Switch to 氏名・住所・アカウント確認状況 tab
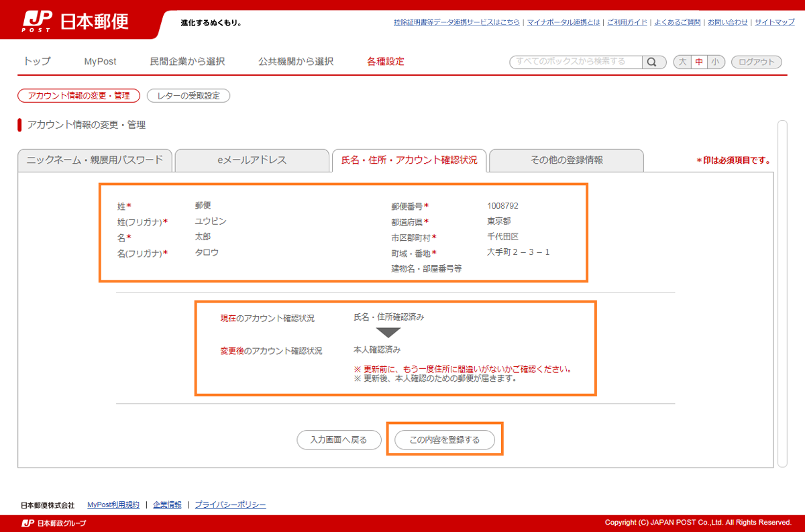This screenshot has width=805, height=532. pyautogui.click(x=409, y=160)
